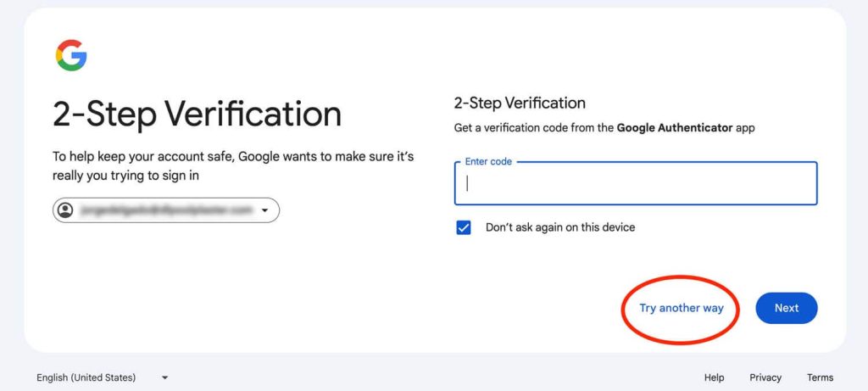868x391 pixels.
Task: Choose 'Try another way' option
Action: click(x=682, y=308)
